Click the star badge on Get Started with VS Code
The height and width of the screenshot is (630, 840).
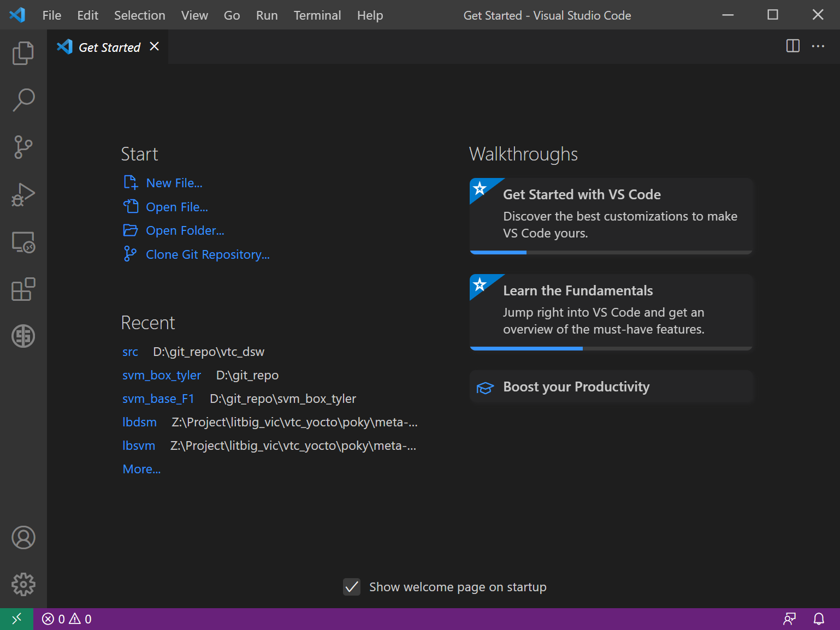click(x=480, y=188)
